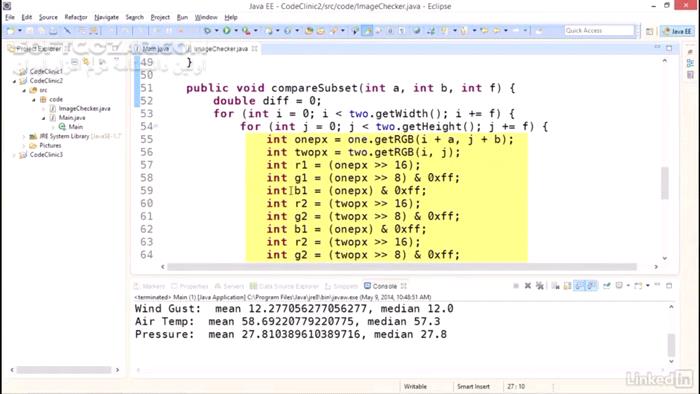The height and width of the screenshot is (394, 700).
Task: Select the Main class tree item
Action: pyautogui.click(x=75, y=127)
